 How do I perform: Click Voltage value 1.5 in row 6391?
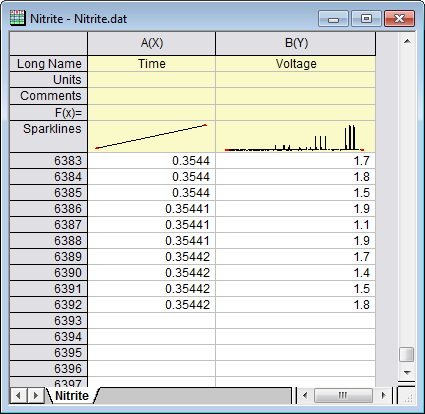click(296, 289)
